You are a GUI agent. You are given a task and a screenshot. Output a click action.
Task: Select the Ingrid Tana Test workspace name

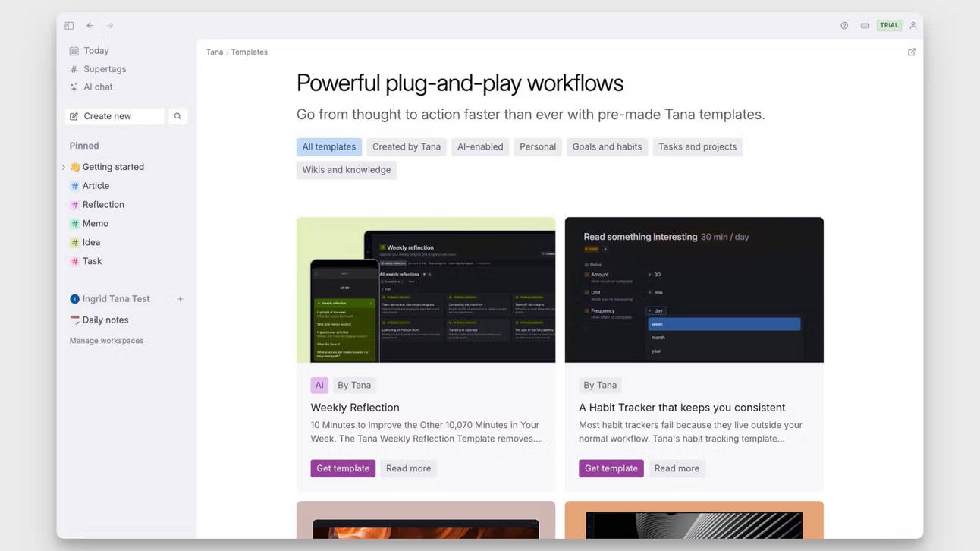[x=116, y=299]
